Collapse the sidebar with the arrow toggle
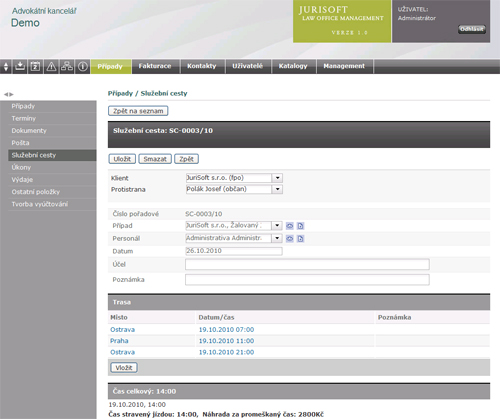Image resolution: width=500 pixels, height=419 pixels. [9, 94]
